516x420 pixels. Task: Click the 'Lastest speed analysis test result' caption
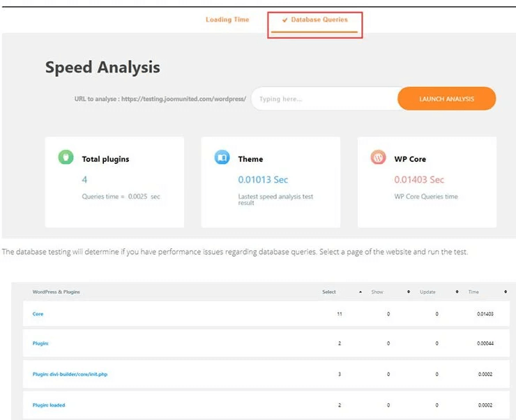point(275,200)
